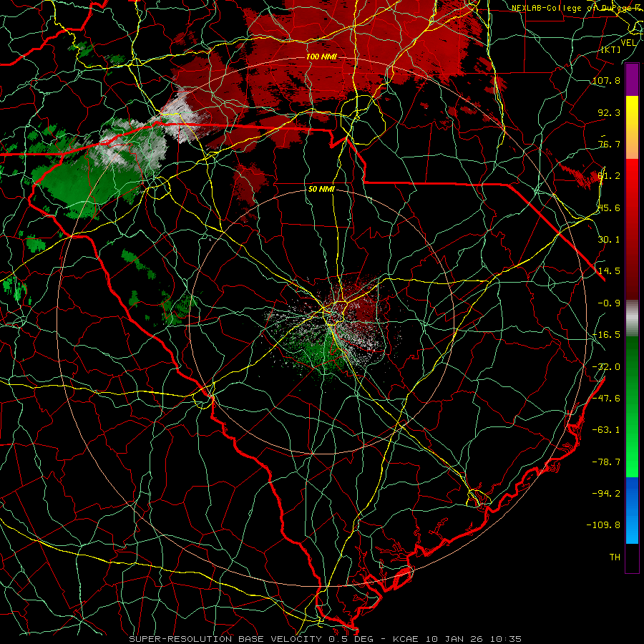644x644 pixels.
Task: Pick the gray segment of the velocity scale
Action: click(632, 318)
